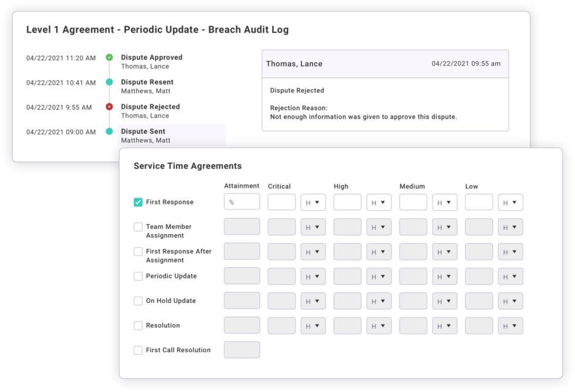The image size is (575, 392).
Task: Click timestamp 04/22/2021 9:55 AM in log
Action: pos(59,107)
